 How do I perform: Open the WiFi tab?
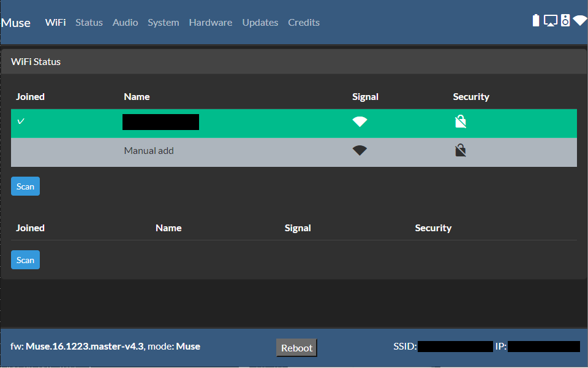coord(56,23)
